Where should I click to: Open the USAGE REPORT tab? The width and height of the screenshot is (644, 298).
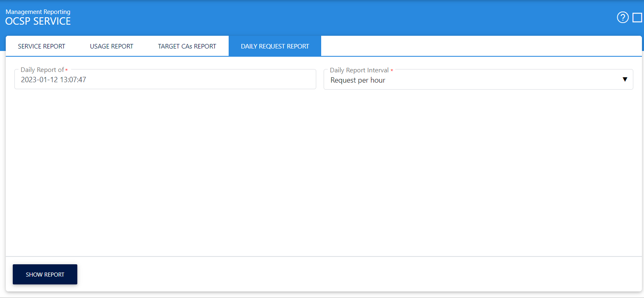click(111, 46)
